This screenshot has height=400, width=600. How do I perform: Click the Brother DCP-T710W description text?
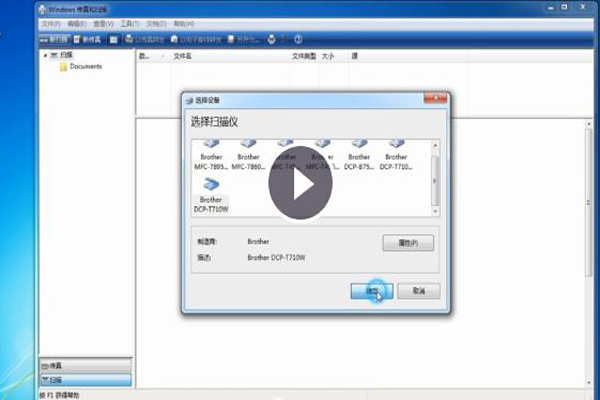276,258
